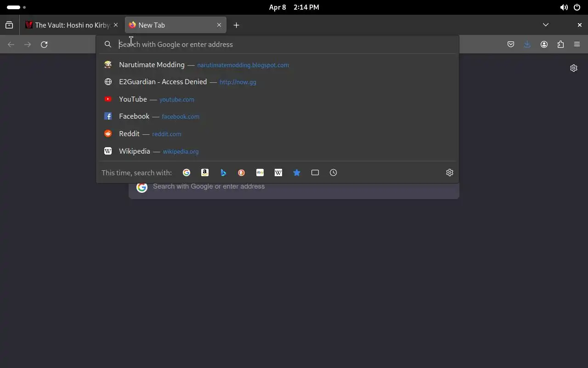Image resolution: width=588 pixels, height=368 pixels.
Task: Click the system power icon
Action: [x=577, y=7]
